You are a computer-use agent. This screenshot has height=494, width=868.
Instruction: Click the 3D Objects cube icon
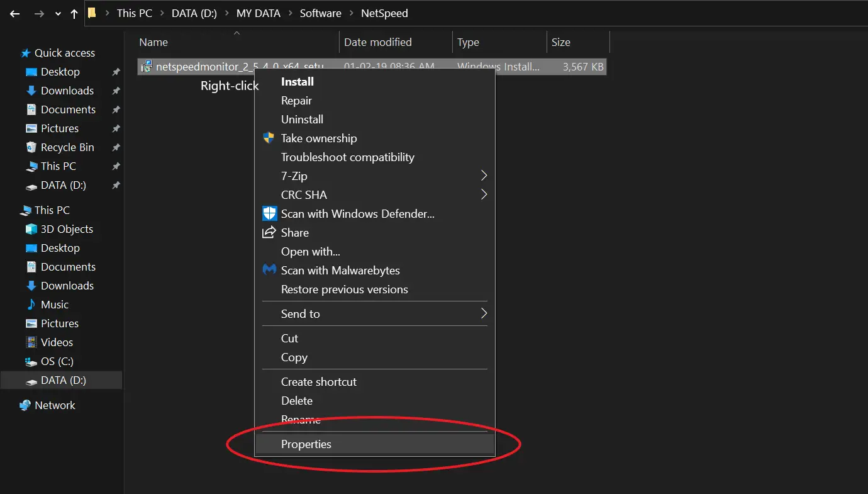[31, 229]
